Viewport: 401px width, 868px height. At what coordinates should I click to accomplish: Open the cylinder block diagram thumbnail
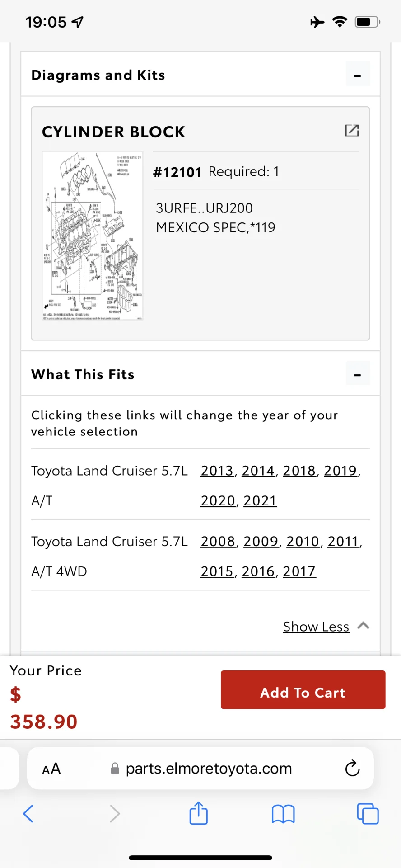coord(93,236)
